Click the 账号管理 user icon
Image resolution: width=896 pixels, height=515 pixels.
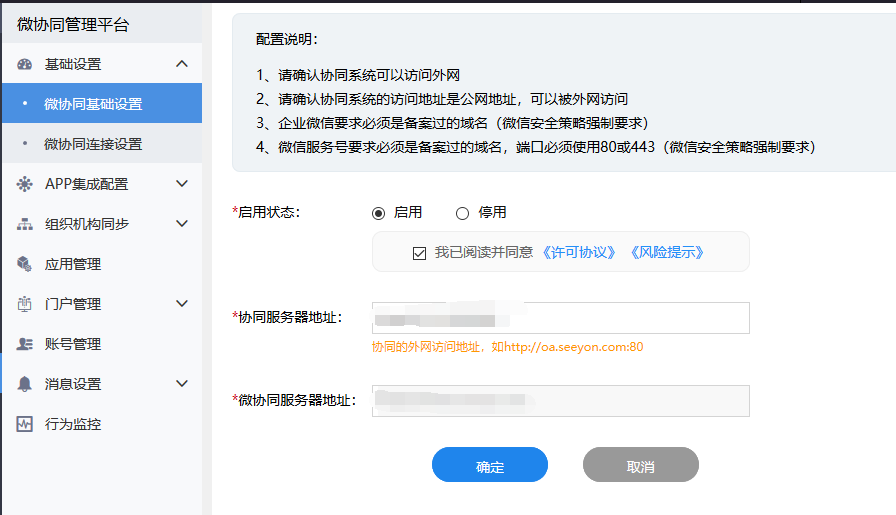pyautogui.click(x=25, y=344)
